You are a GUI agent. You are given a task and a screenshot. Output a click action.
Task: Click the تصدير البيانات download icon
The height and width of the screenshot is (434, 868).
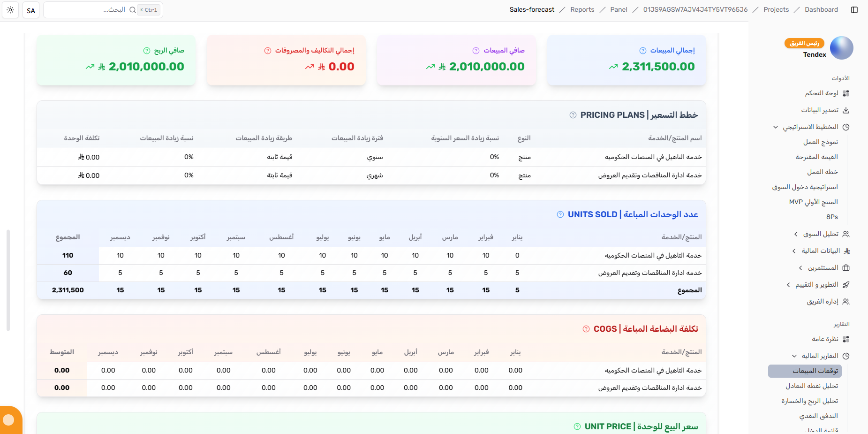(x=846, y=110)
